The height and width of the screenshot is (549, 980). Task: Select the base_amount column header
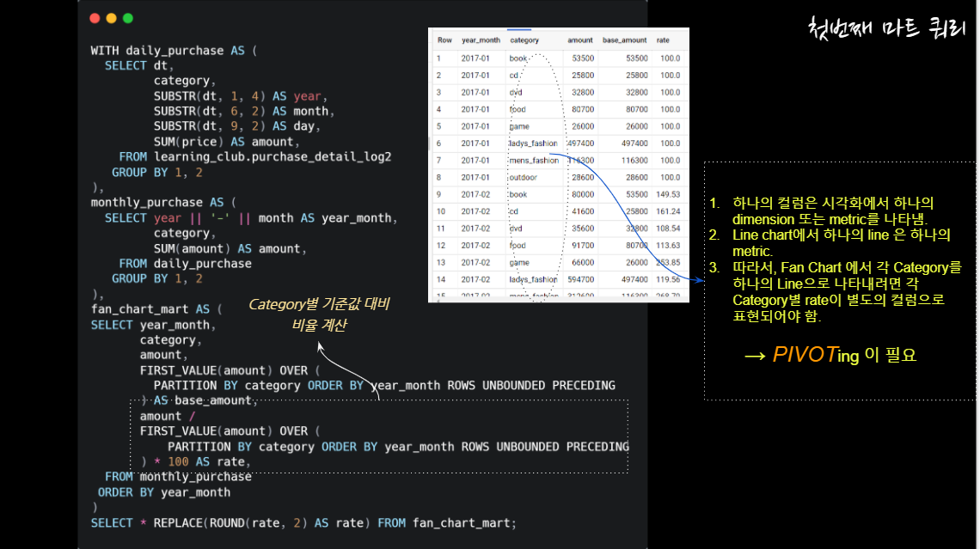[623, 40]
